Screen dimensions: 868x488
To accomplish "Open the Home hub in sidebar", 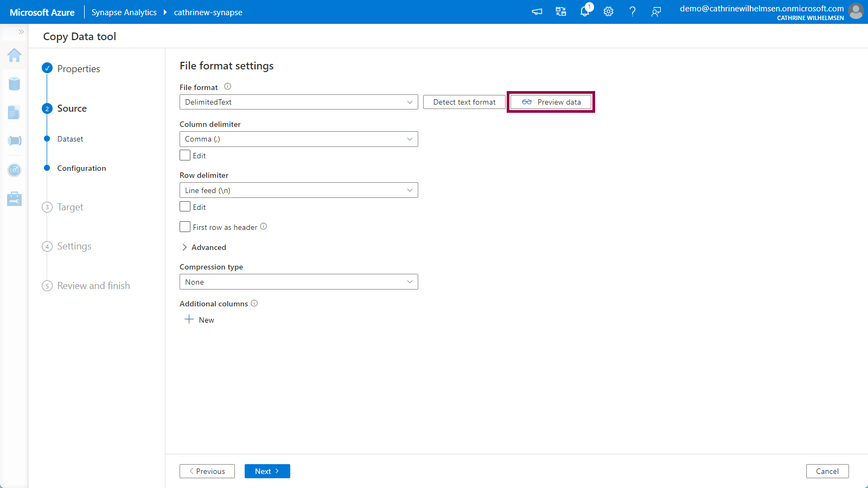I will point(15,55).
